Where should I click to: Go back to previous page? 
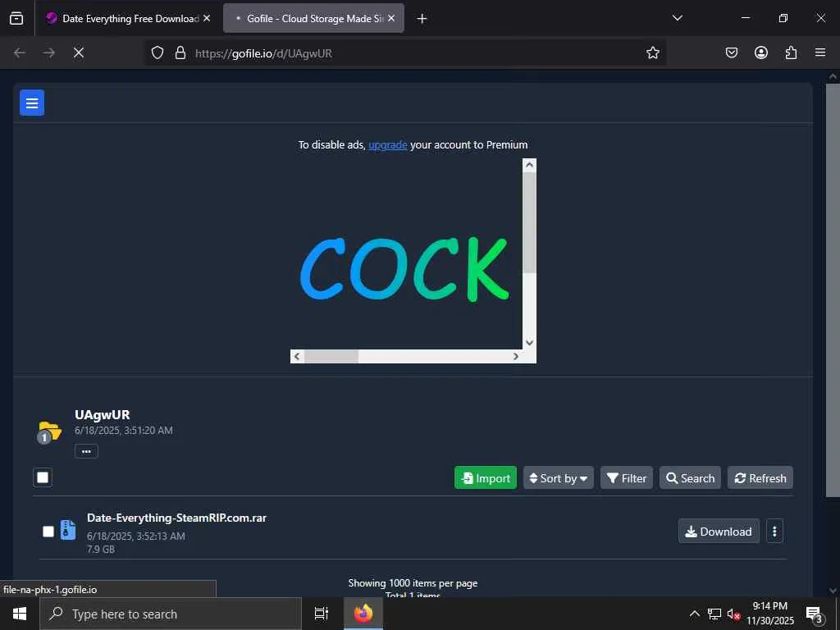[x=20, y=52]
